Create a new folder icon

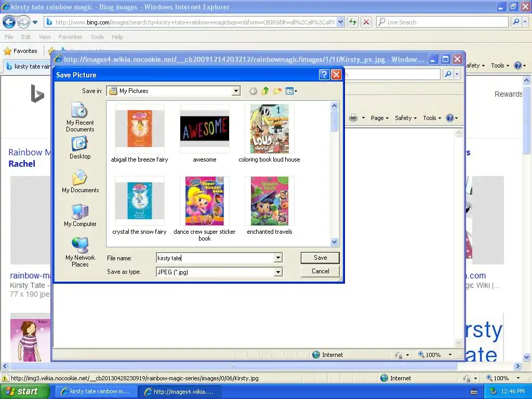277,91
